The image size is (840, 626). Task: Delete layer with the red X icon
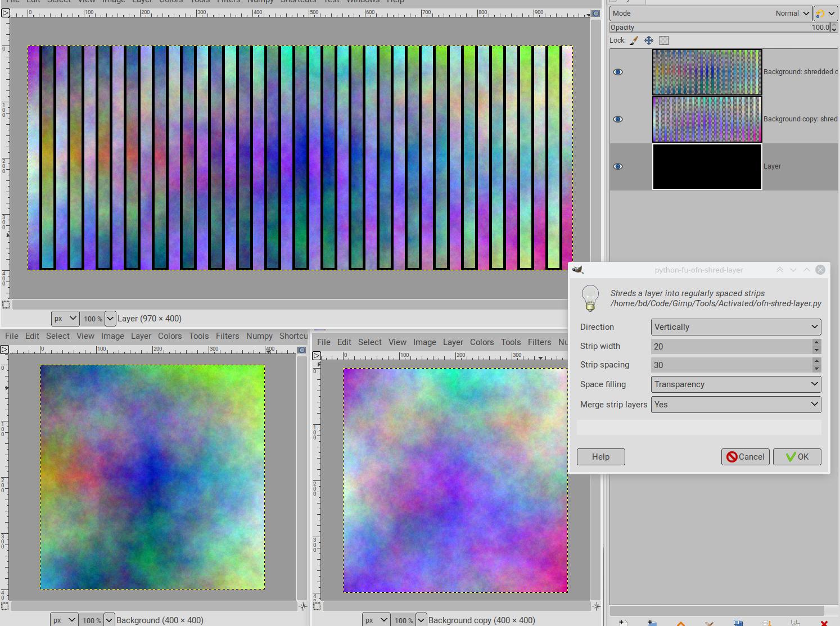click(824, 623)
